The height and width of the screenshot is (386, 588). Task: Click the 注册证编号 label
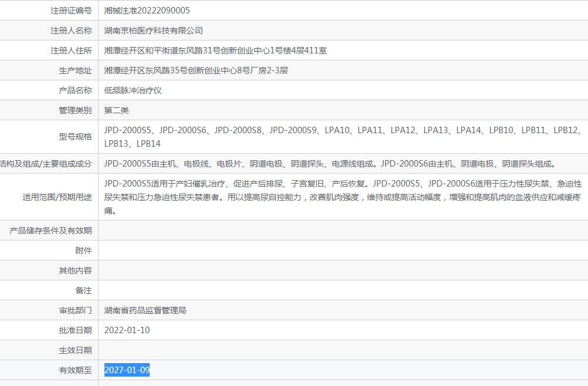(71, 11)
